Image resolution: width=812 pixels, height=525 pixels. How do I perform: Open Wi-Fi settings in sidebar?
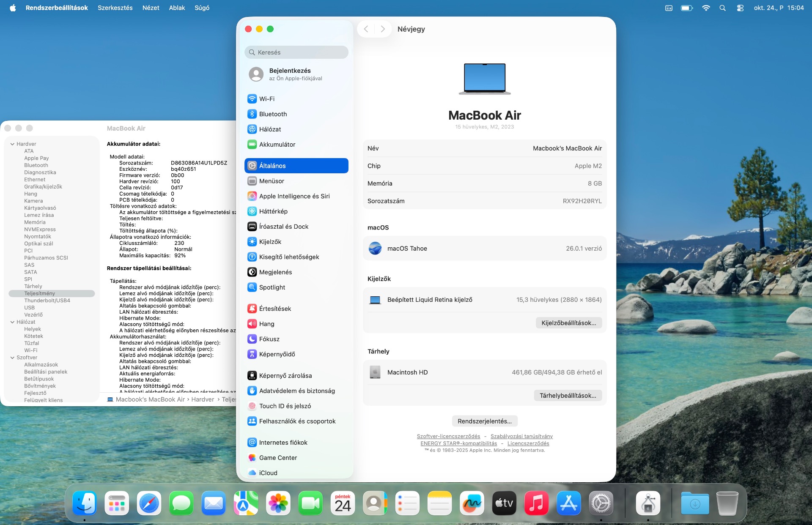coord(266,99)
